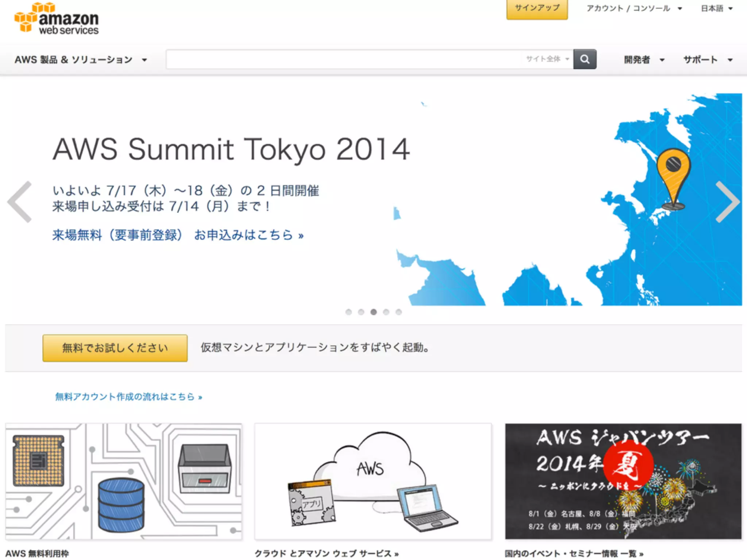The width and height of the screenshot is (747, 560).
Task: Focus the site search input field
Action: click(x=344, y=59)
